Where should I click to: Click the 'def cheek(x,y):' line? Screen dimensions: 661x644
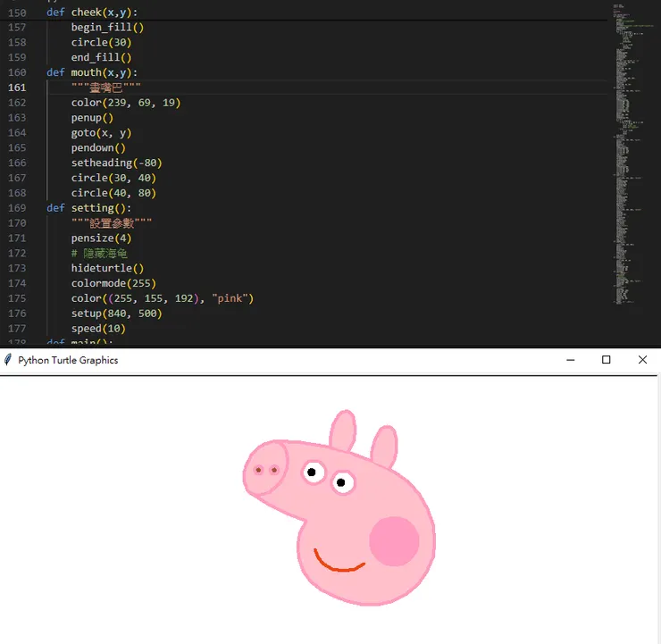92,13
